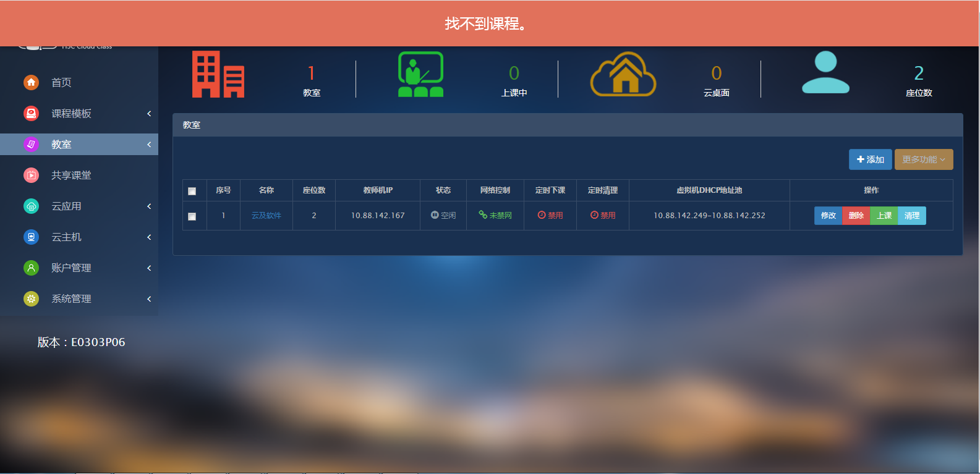Click the red 删除 button
The image size is (980, 474).
coord(856,216)
